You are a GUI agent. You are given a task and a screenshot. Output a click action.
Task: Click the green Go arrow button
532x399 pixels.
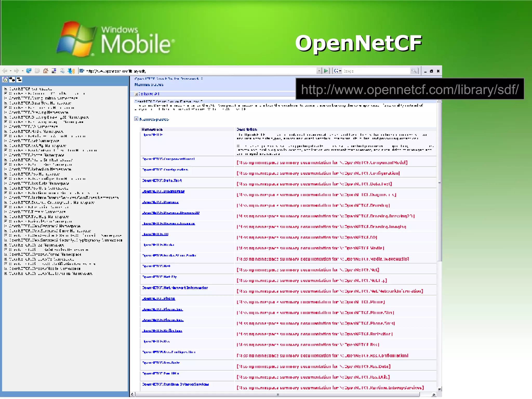click(x=326, y=71)
